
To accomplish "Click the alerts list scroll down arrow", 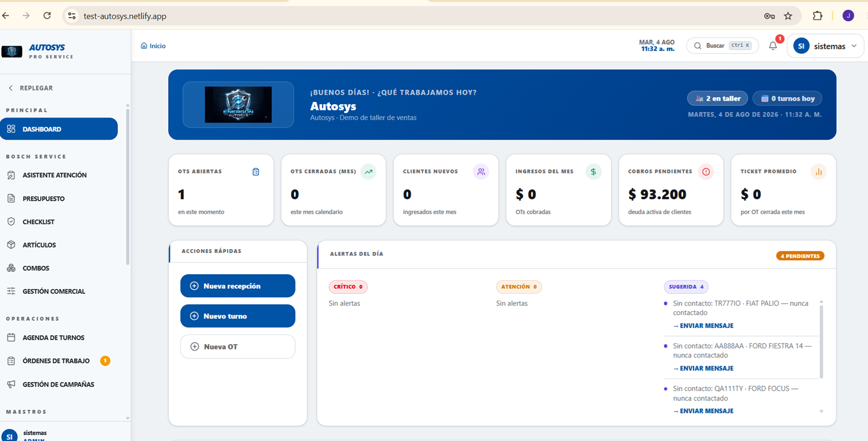I will click(x=821, y=411).
